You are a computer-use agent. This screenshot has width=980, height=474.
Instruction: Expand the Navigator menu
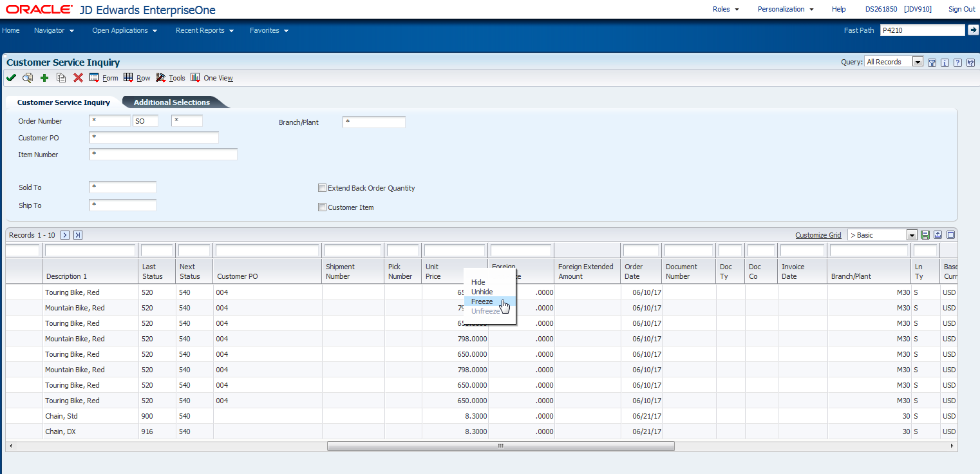tap(54, 30)
